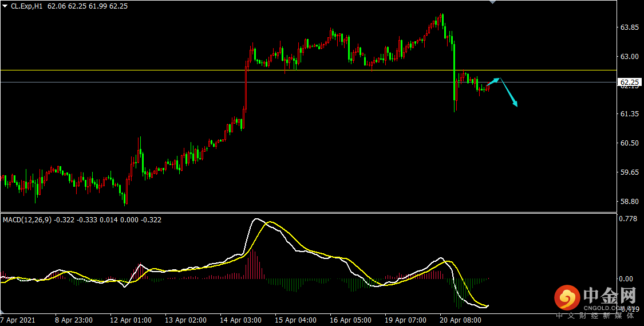This screenshot has height=326, width=644.
Task: Click the CL.Exp,H1 symbol title
Action: point(27,6)
